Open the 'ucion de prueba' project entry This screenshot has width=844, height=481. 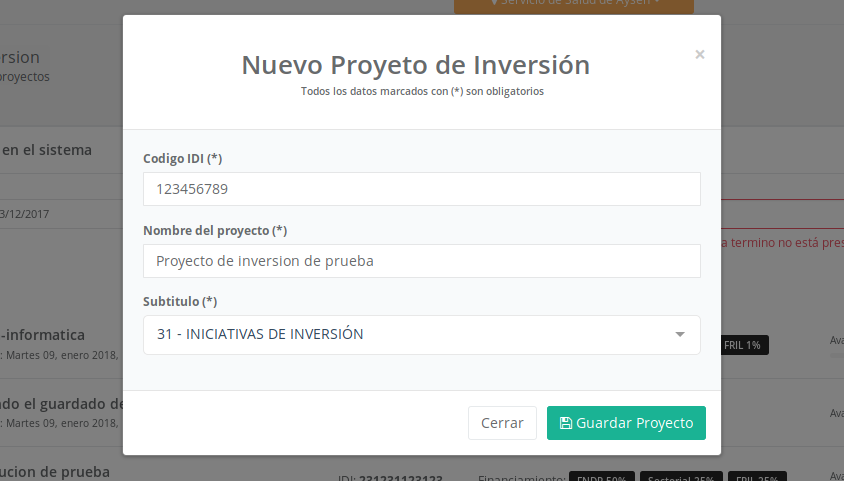[x=56, y=471]
